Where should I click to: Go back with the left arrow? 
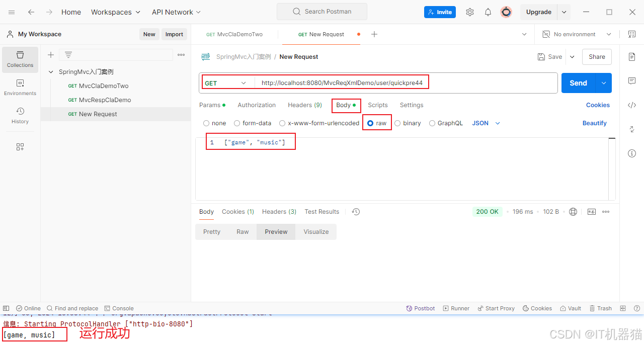click(x=31, y=12)
